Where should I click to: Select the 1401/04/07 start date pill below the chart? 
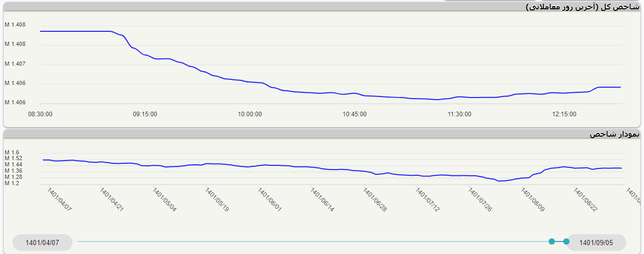coord(42,243)
